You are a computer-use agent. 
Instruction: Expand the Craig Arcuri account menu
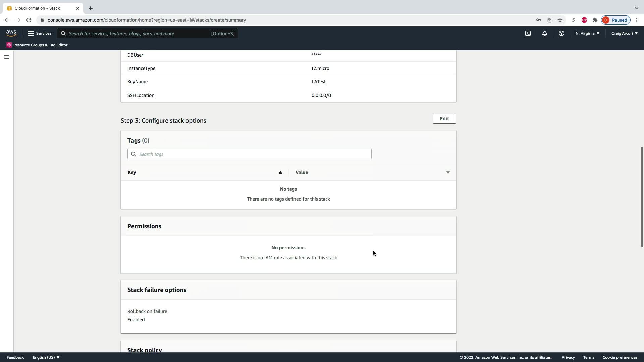624,33
